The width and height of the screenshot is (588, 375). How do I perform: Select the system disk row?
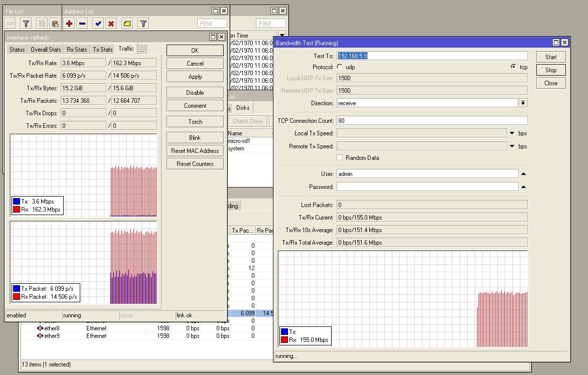coord(250,148)
